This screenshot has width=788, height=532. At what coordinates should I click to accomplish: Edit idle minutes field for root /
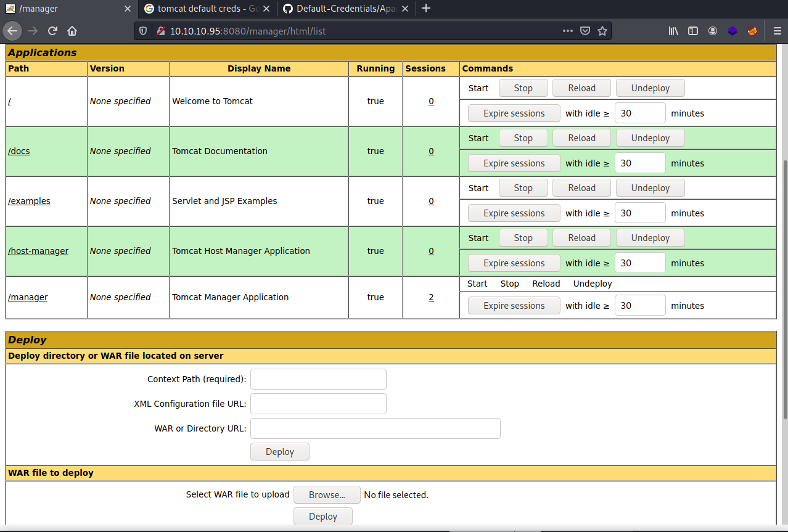coord(640,113)
